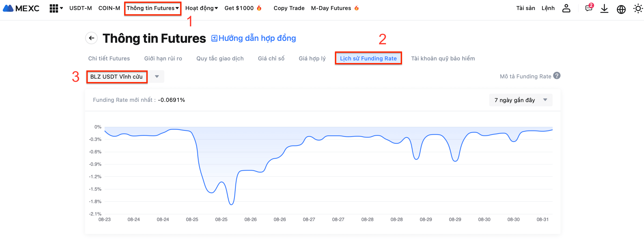
Task: Expand the Thông tin Futures menu
Action: tap(153, 8)
